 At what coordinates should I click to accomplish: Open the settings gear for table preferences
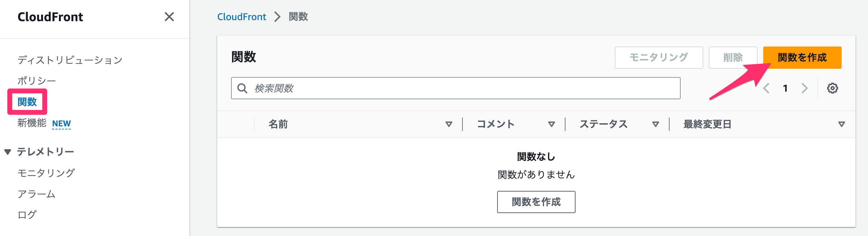pos(833,88)
